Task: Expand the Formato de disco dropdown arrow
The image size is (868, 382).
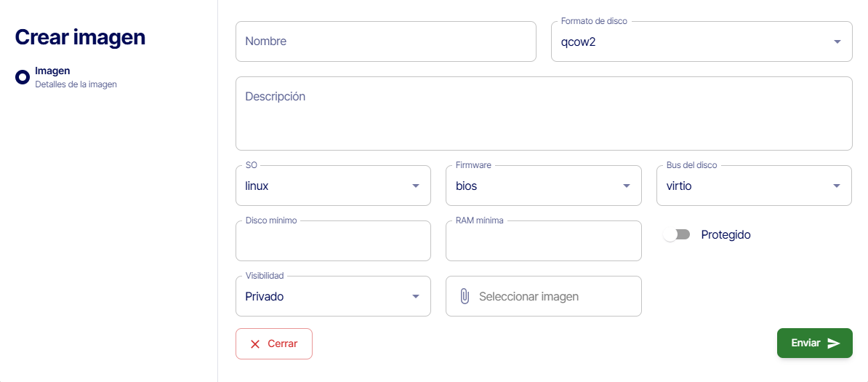Action: 837,41
